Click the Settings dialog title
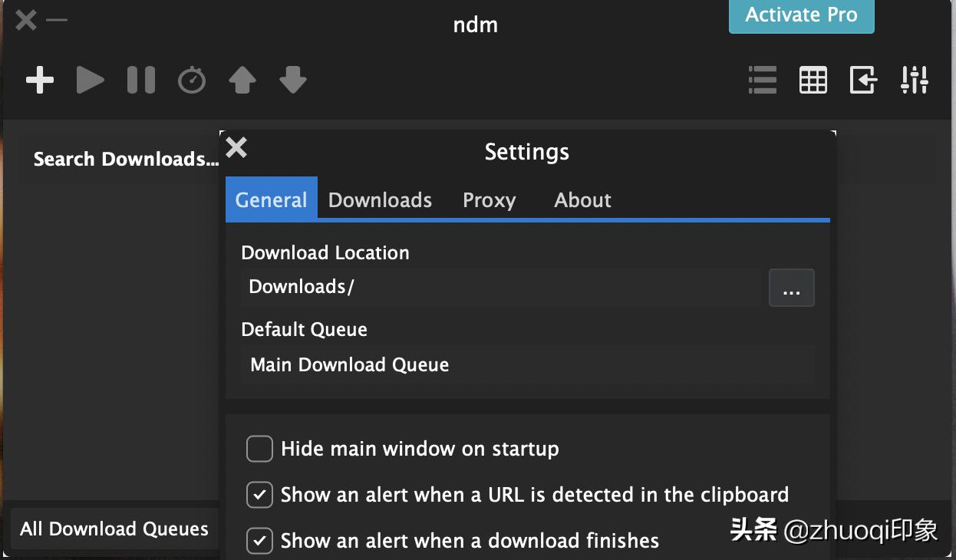 coord(527,152)
